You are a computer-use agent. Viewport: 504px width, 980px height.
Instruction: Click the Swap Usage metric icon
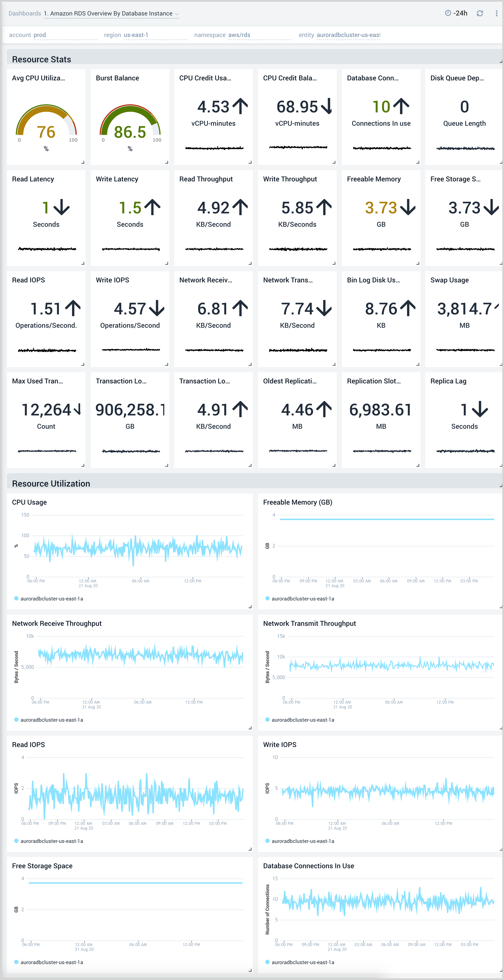(x=498, y=308)
